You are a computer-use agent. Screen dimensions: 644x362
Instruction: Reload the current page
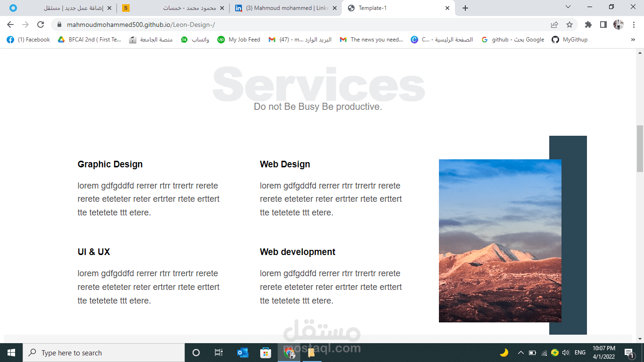tap(41, 25)
